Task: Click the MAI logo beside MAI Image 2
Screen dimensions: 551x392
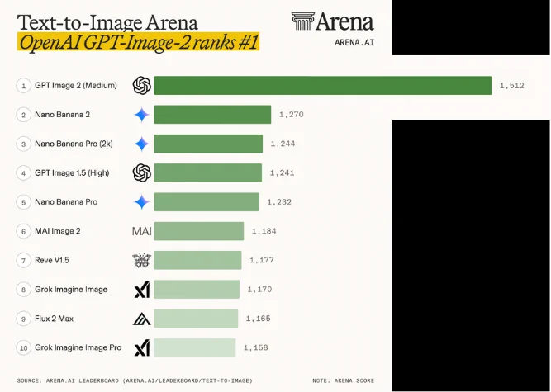Action: click(141, 231)
